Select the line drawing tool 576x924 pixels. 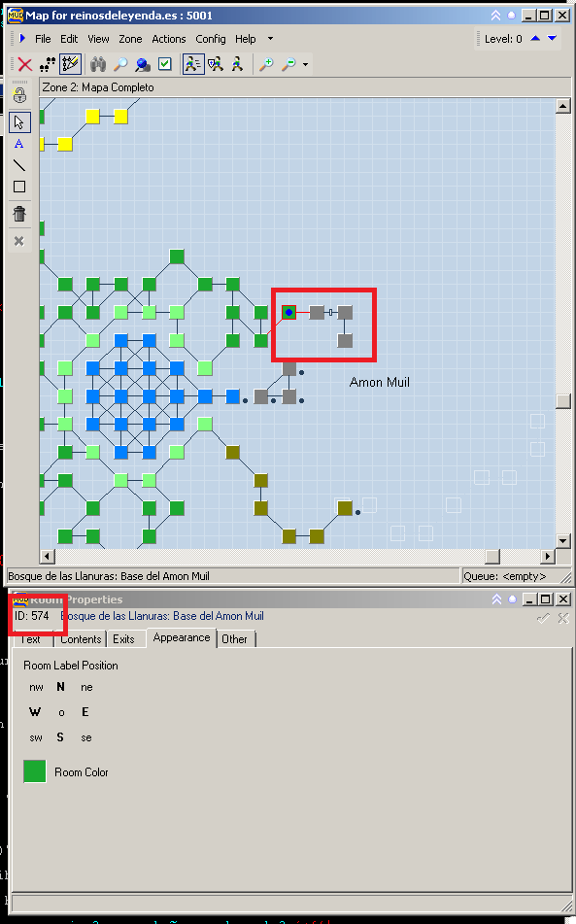pos(19,165)
